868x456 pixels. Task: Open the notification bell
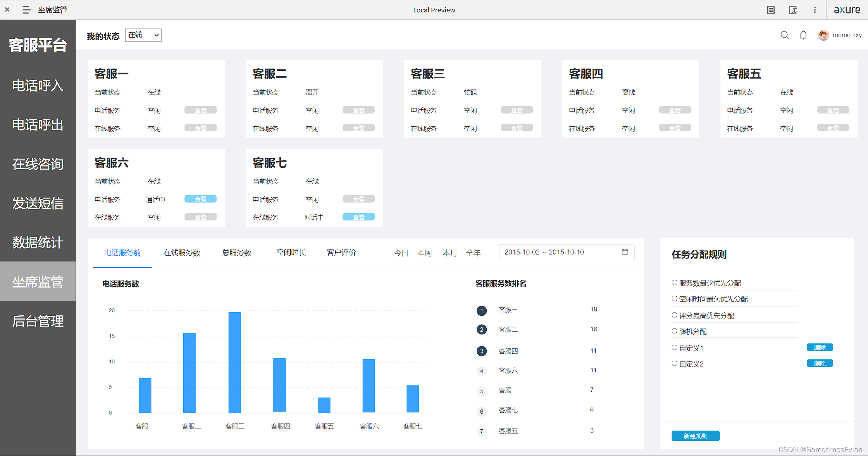(803, 35)
